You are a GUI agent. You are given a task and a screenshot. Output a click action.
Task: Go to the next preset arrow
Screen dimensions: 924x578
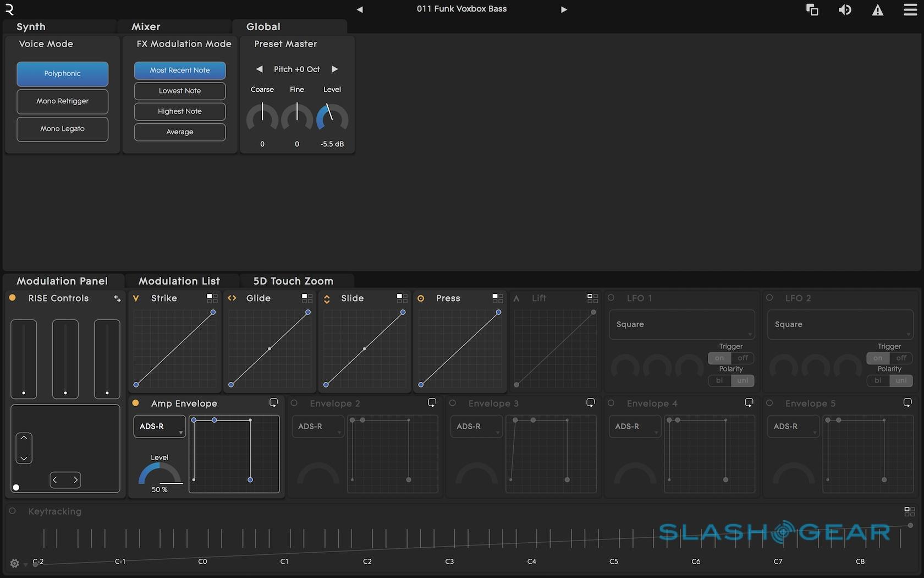pos(564,9)
